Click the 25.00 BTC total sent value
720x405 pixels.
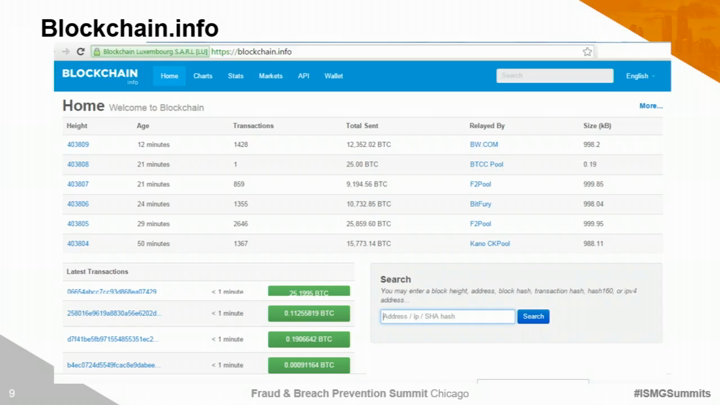362,164
